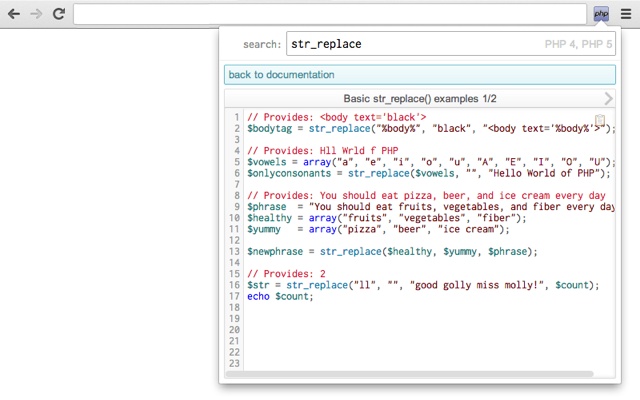This screenshot has height=400, width=640.
Task: Click the '$str = str_replace' line 16
Action: click(x=423, y=285)
